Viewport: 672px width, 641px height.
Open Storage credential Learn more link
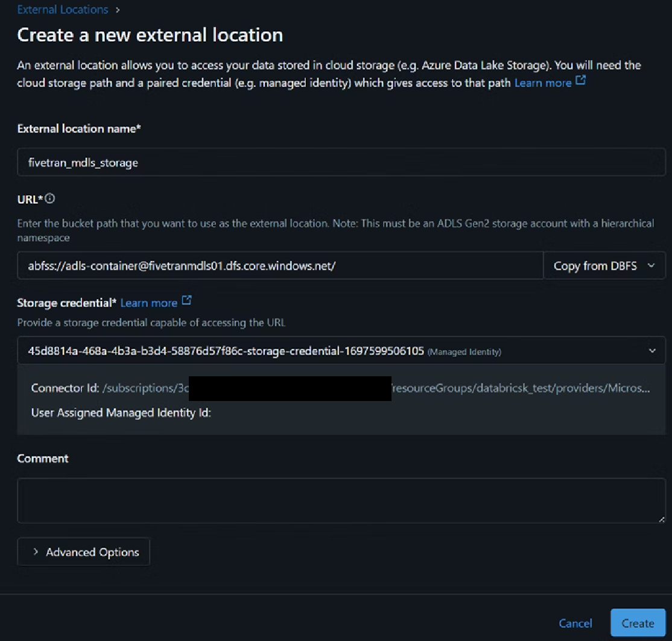[148, 303]
